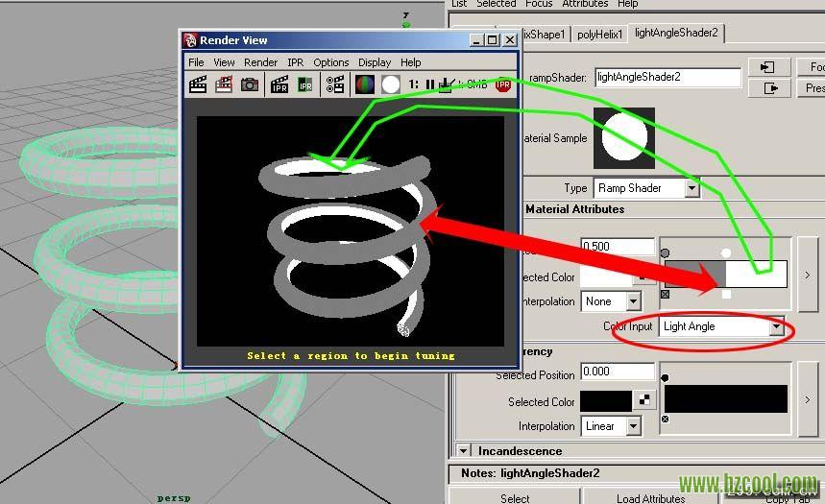Open render settings from the toolbar icon

(334, 84)
